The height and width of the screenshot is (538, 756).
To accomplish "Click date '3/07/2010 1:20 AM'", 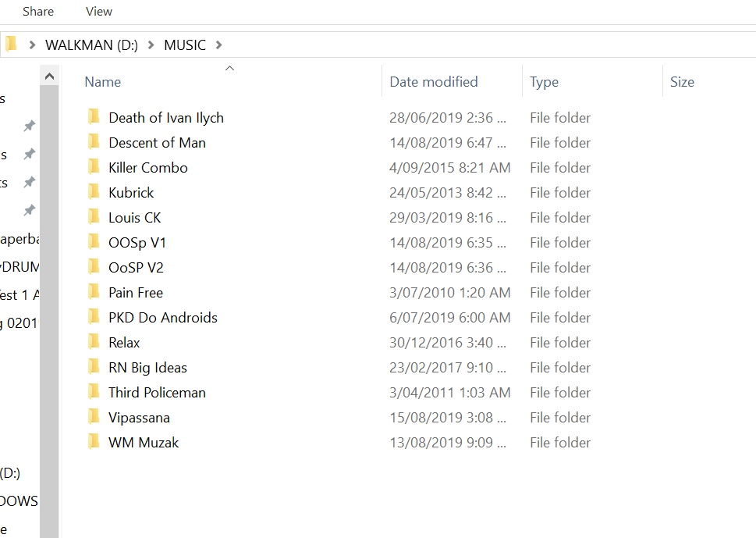I will (450, 293).
